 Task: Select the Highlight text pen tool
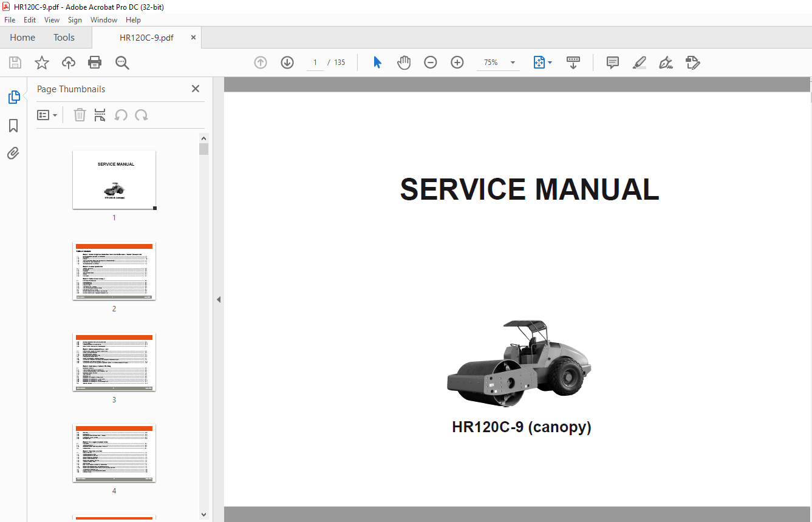(640, 63)
